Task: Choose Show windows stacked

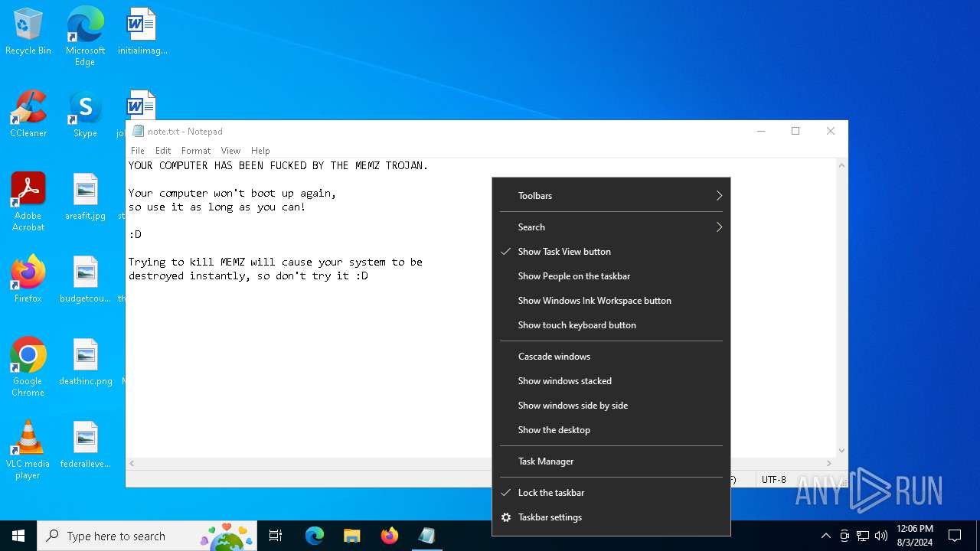Action: (x=611, y=381)
